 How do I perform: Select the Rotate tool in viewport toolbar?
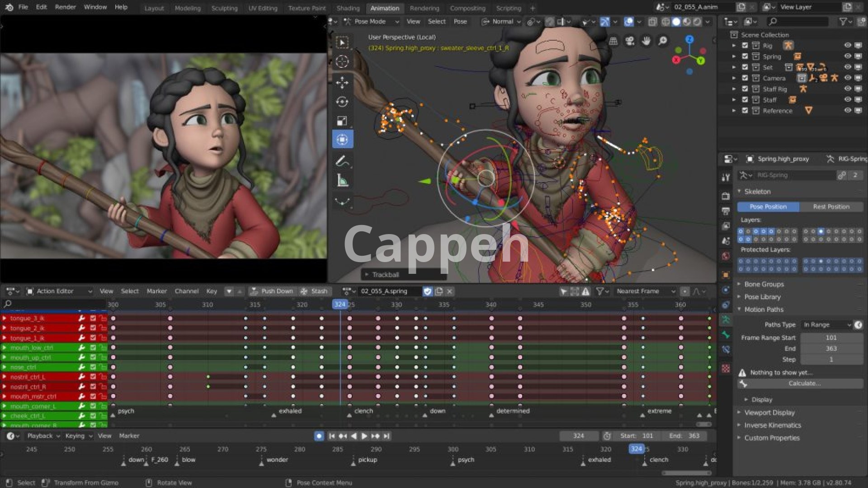342,102
